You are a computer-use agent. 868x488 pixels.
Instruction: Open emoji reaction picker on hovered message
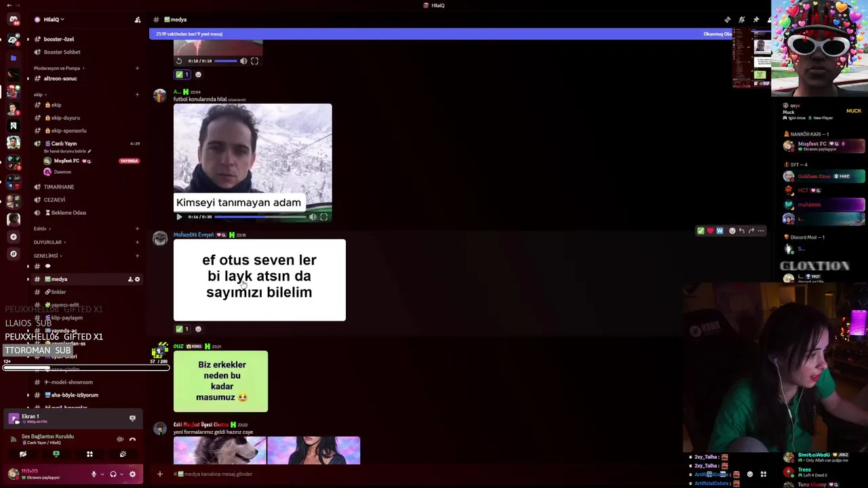732,231
